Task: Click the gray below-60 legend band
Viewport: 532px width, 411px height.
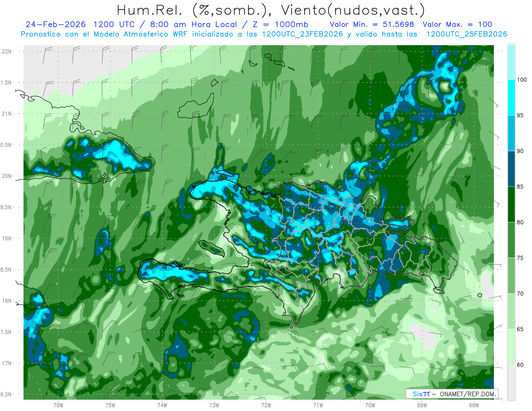Action: 511,382
